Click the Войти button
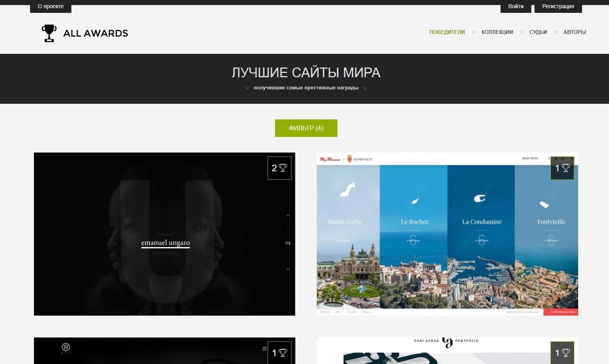This screenshot has height=364, width=609. pyautogui.click(x=515, y=6)
